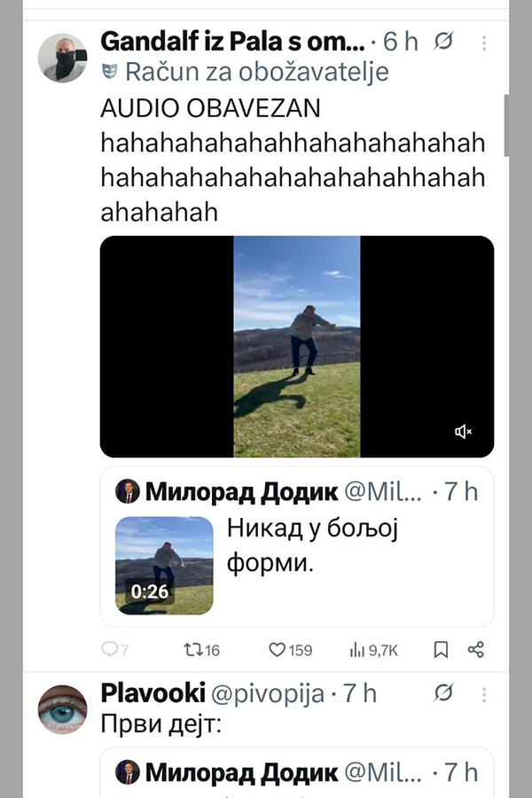
Task: Share the Gandalf iz Pala post
Action: [476, 650]
